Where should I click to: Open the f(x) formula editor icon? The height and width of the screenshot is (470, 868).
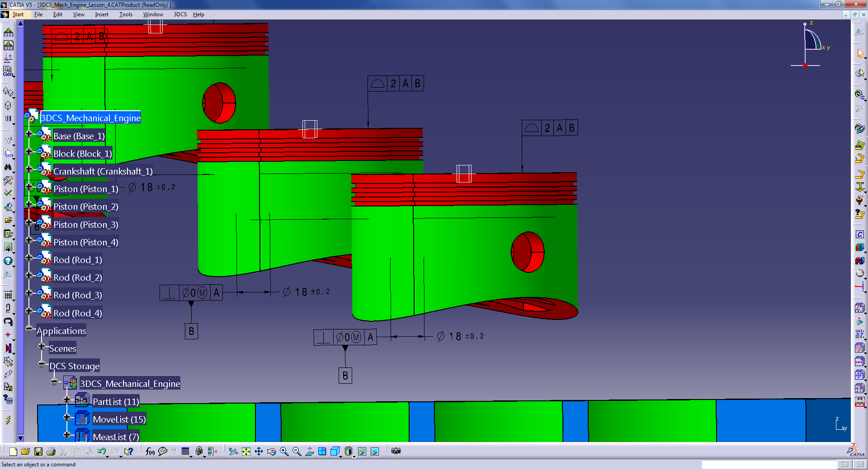(x=150, y=451)
